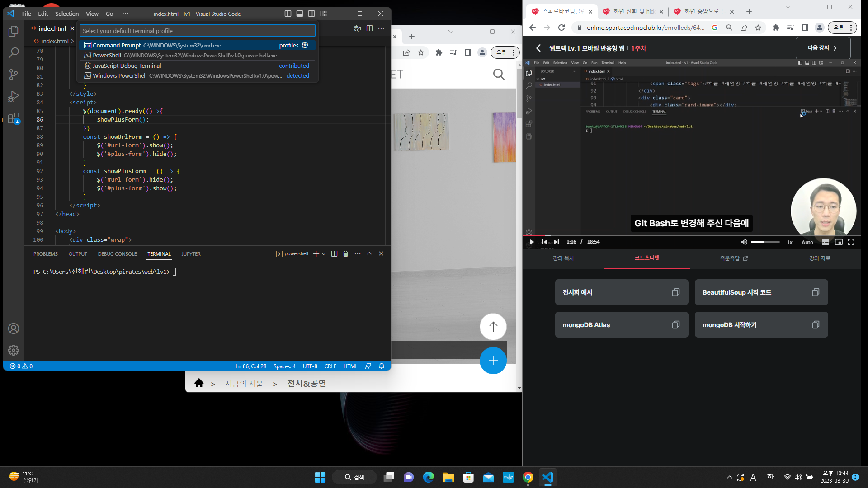
Task: Adjust the lecture video volume slider
Action: click(765, 242)
